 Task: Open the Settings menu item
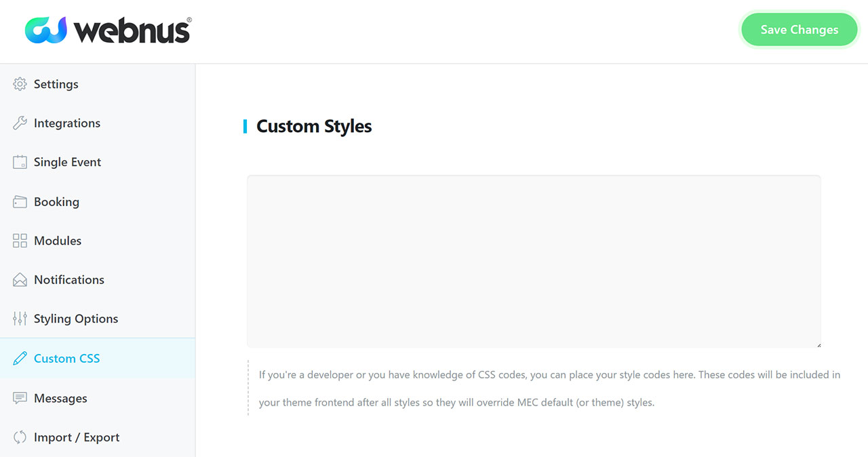click(56, 84)
